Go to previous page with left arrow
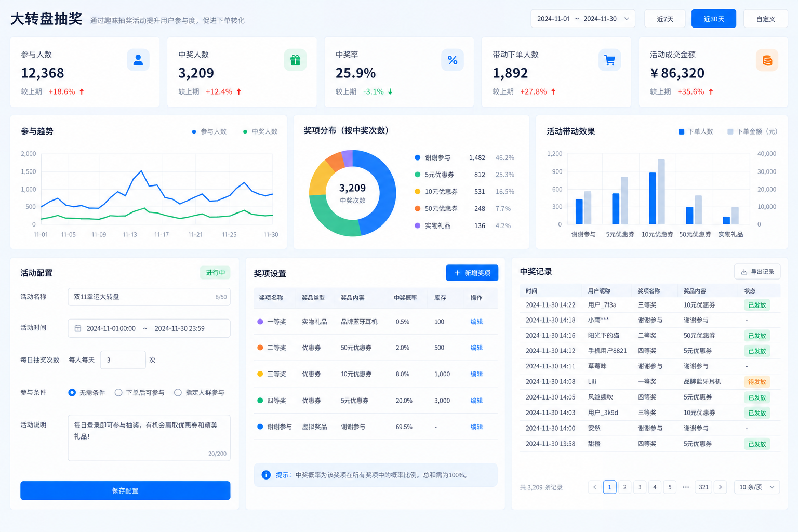Image resolution: width=798 pixels, height=532 pixels. (595, 487)
